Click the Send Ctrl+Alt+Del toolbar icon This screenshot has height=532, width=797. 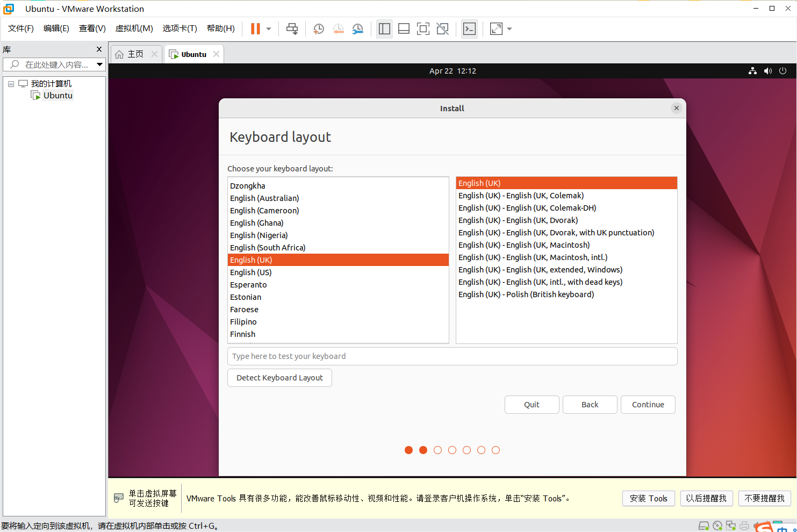coord(292,29)
